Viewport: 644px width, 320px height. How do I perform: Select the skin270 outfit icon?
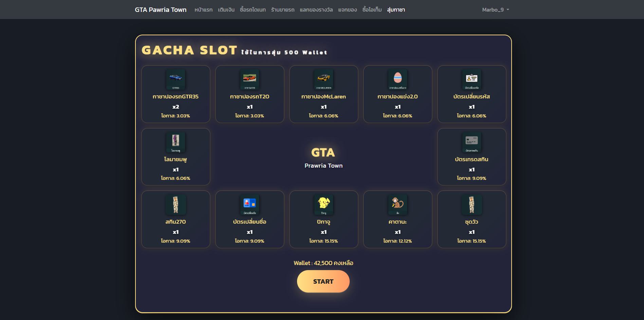pyautogui.click(x=176, y=205)
